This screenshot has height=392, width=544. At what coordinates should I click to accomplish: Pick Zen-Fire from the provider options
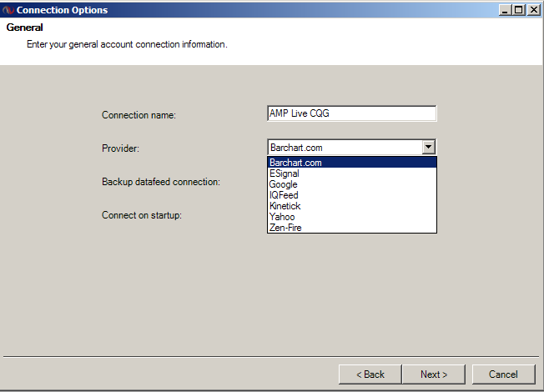pyautogui.click(x=351, y=228)
